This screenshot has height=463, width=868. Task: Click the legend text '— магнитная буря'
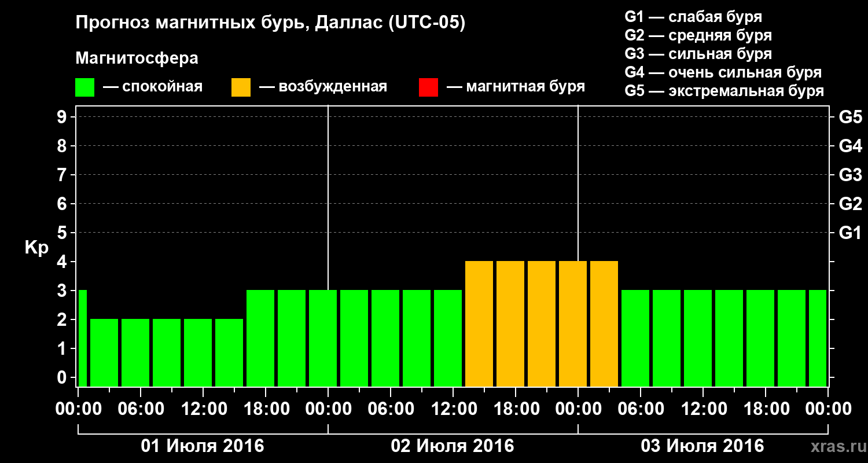[x=516, y=87]
